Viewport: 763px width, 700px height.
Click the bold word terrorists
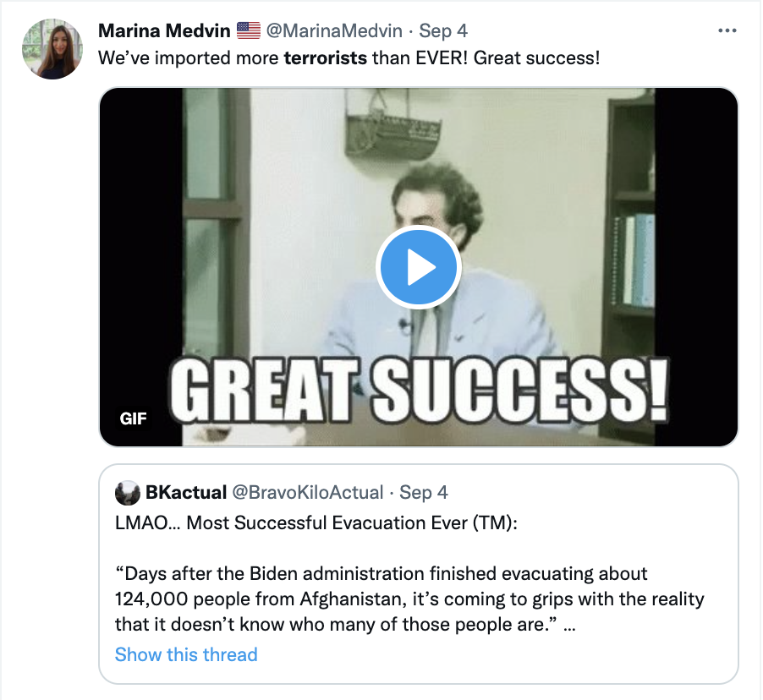tap(326, 59)
